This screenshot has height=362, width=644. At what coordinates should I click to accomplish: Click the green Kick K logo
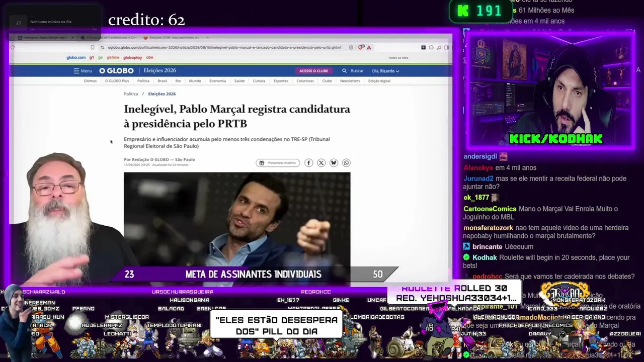[463, 11]
